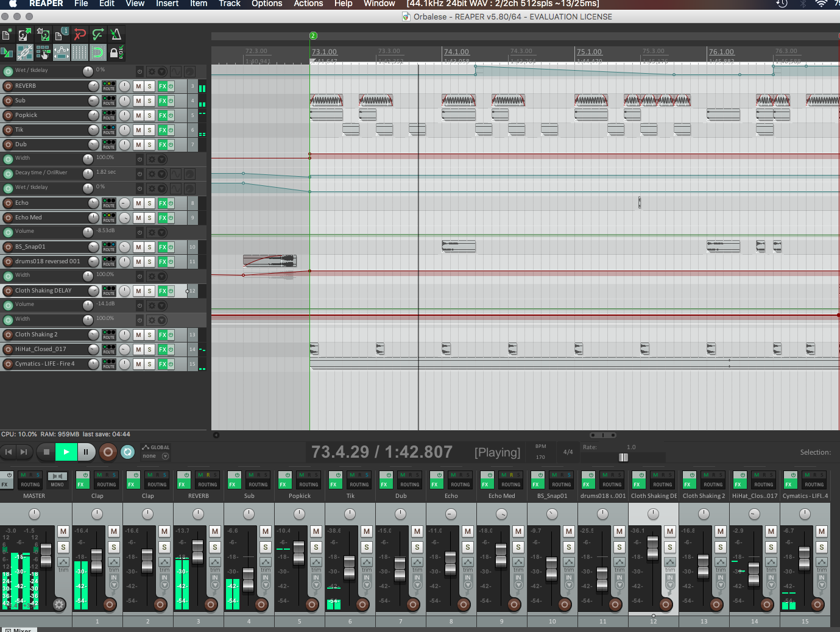Click the 4/4 time signature field
Image resolution: width=840 pixels, height=632 pixels.
568,452
